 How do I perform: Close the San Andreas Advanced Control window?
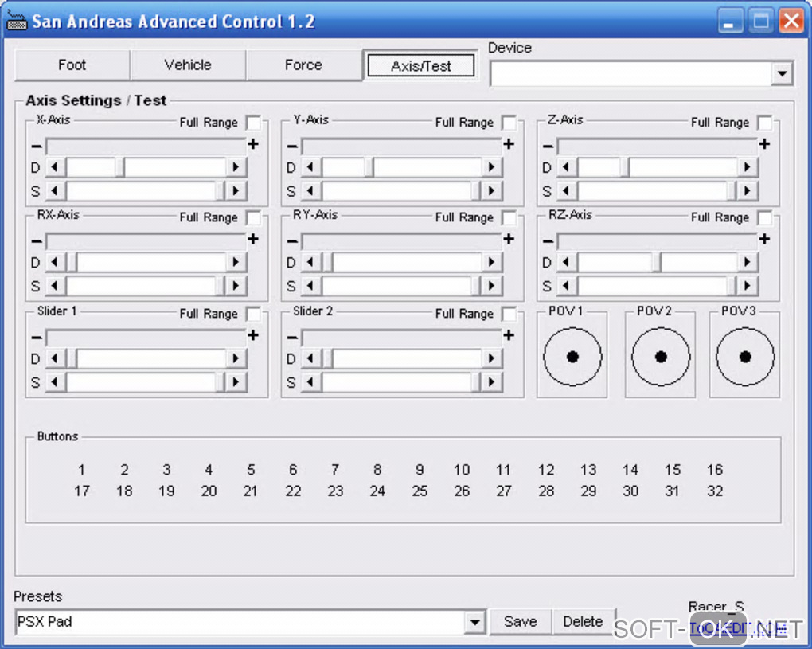point(791,22)
